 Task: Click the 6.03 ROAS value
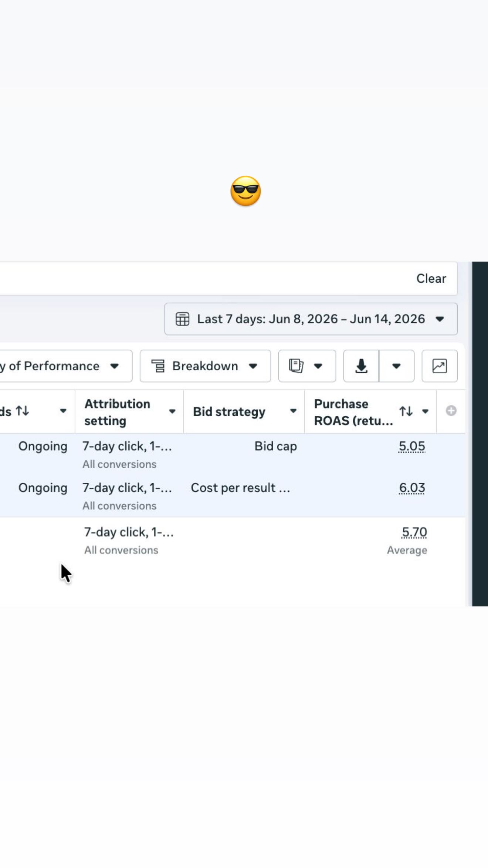tap(412, 488)
